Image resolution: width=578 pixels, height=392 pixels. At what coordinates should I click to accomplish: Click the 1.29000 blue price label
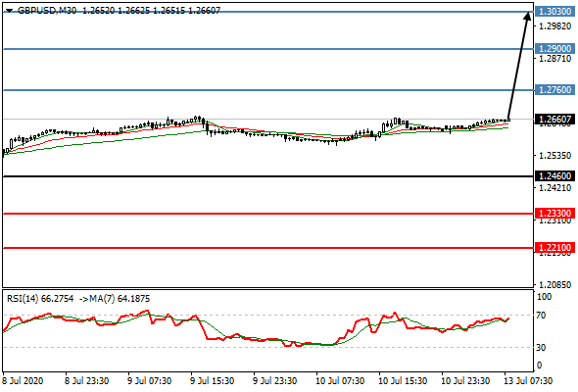(554, 49)
